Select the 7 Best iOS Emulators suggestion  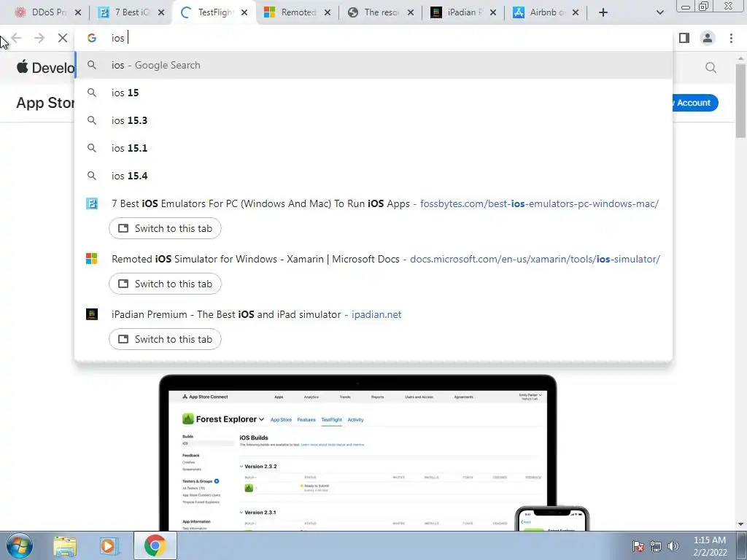pyautogui.click(x=373, y=204)
